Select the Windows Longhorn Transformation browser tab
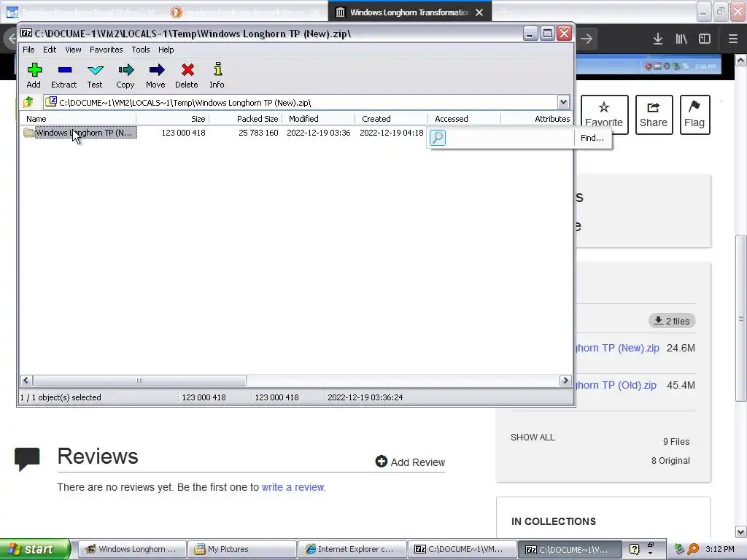Screen dimensions: 747x560 [x=409, y=12]
